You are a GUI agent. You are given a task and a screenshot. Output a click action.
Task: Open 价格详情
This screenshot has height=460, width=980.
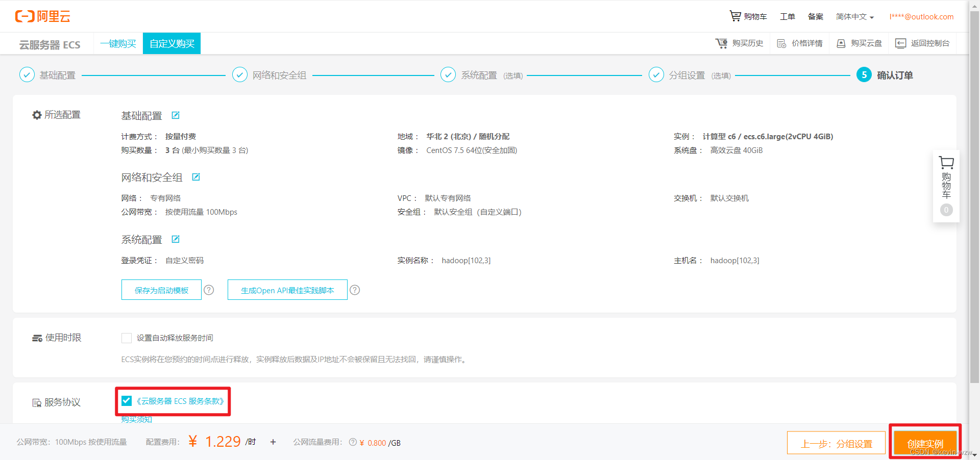(x=799, y=43)
